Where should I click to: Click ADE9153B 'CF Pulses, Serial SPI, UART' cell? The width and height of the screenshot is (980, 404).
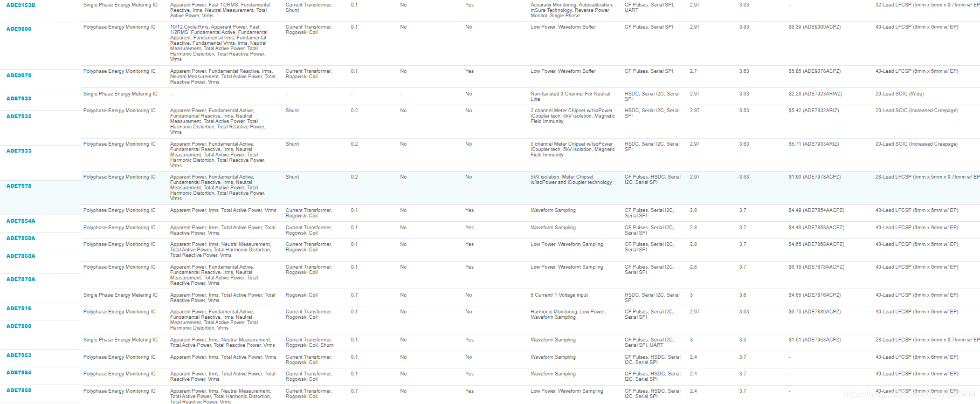[x=649, y=8]
